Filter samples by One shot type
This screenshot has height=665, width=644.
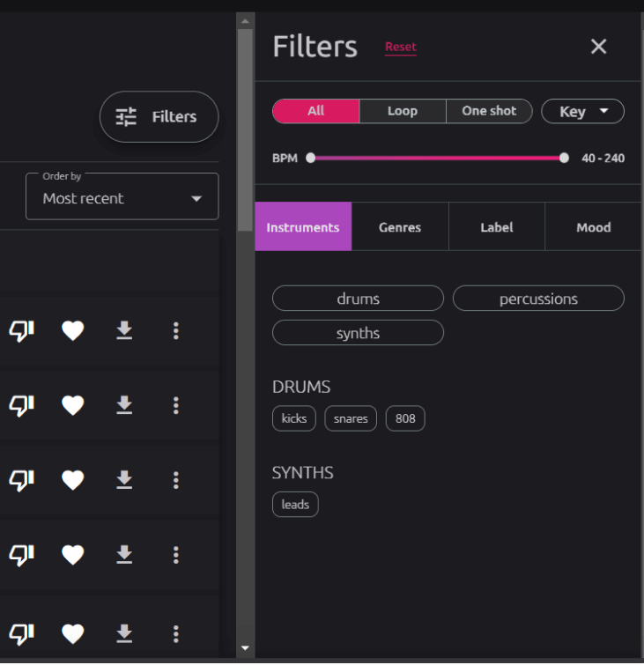pyautogui.click(x=489, y=111)
